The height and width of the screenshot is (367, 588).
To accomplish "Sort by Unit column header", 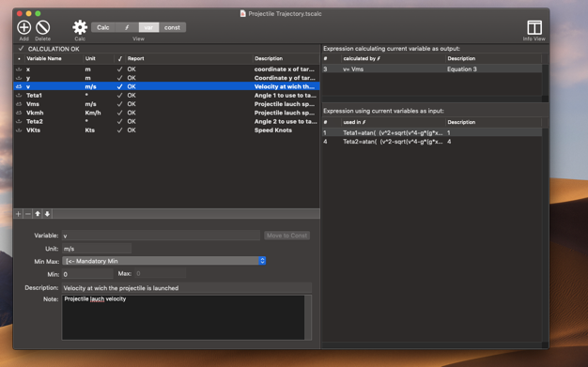I will pos(99,58).
